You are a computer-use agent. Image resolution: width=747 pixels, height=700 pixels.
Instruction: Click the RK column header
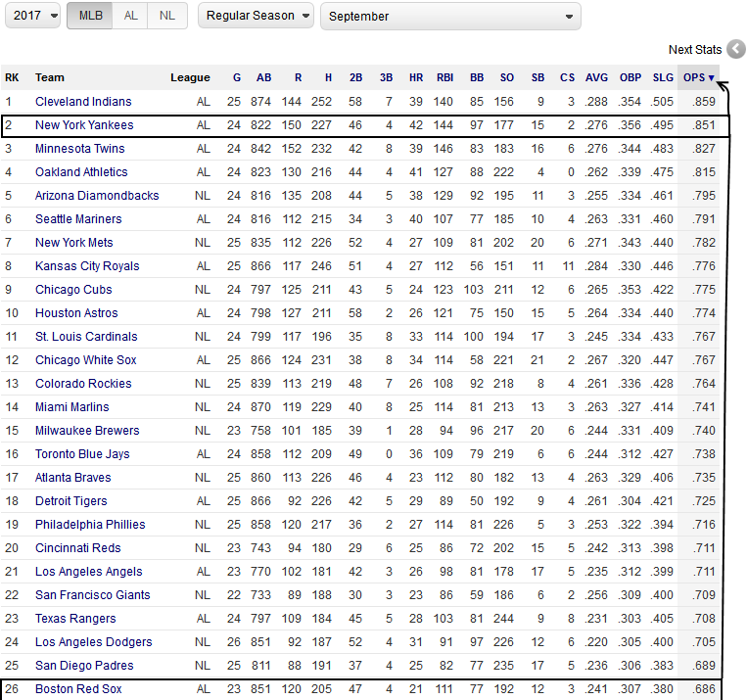pyautogui.click(x=12, y=77)
